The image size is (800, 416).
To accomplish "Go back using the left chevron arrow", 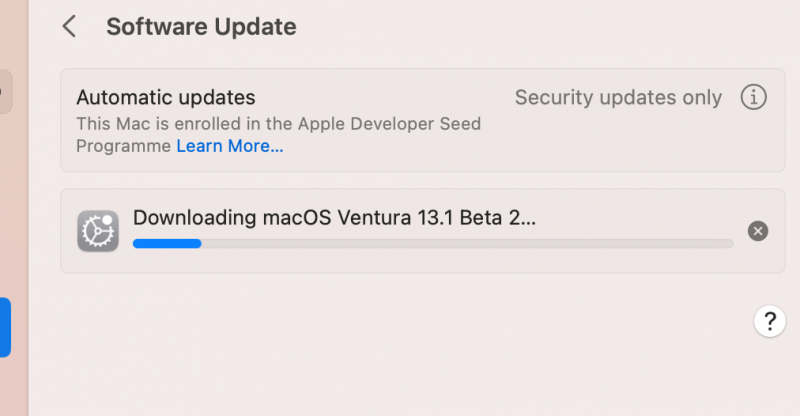I will (x=69, y=27).
